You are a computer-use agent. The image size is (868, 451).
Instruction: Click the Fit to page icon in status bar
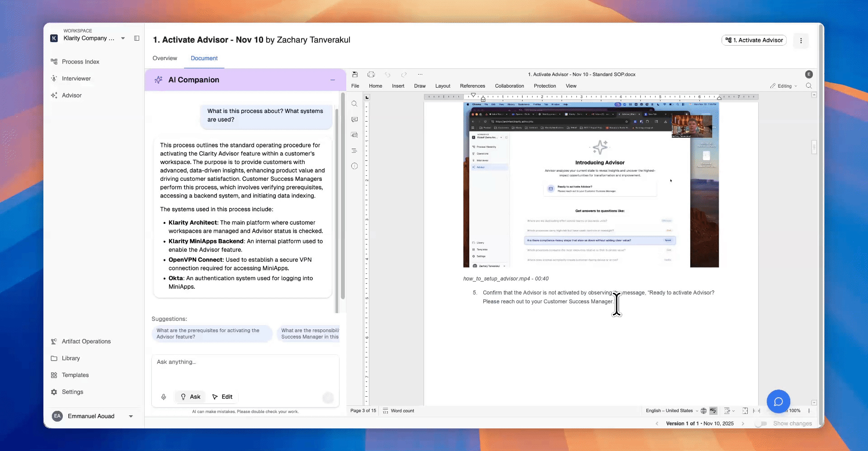click(x=745, y=411)
